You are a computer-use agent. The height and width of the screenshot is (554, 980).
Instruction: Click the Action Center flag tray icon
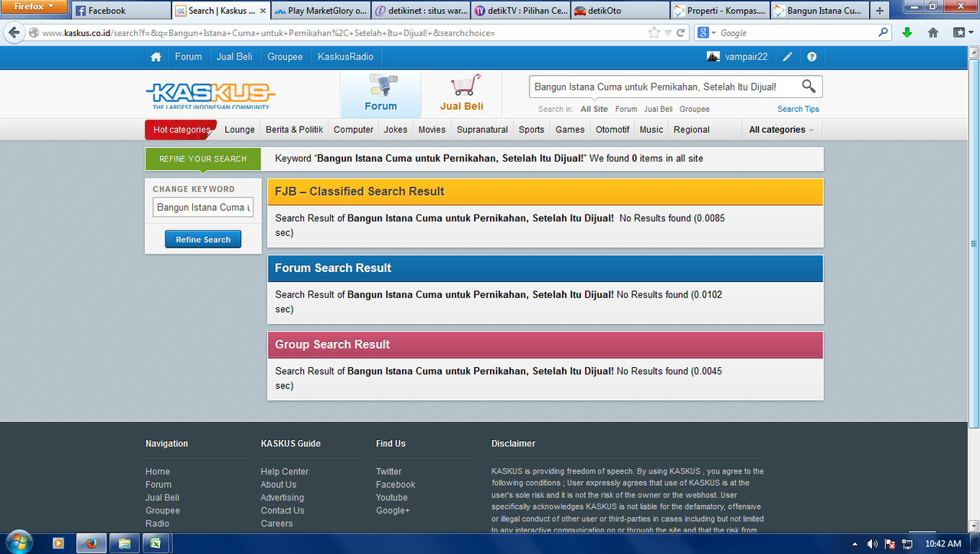click(890, 544)
